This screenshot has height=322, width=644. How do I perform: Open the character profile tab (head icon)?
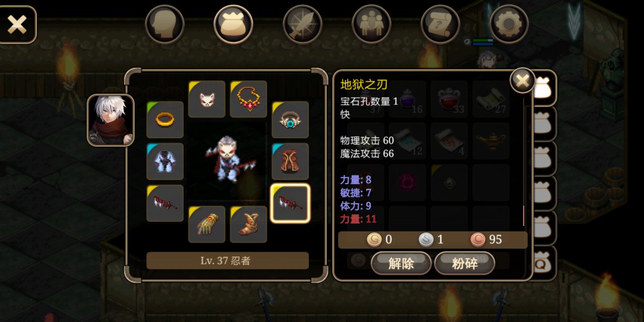165,24
